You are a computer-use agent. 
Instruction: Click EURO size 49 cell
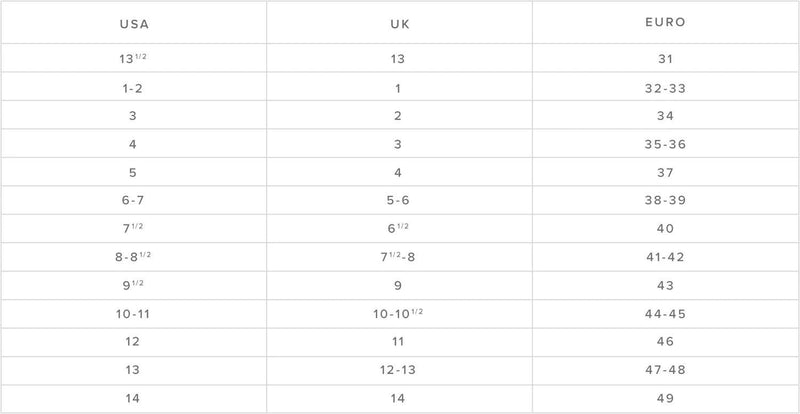tap(665, 398)
